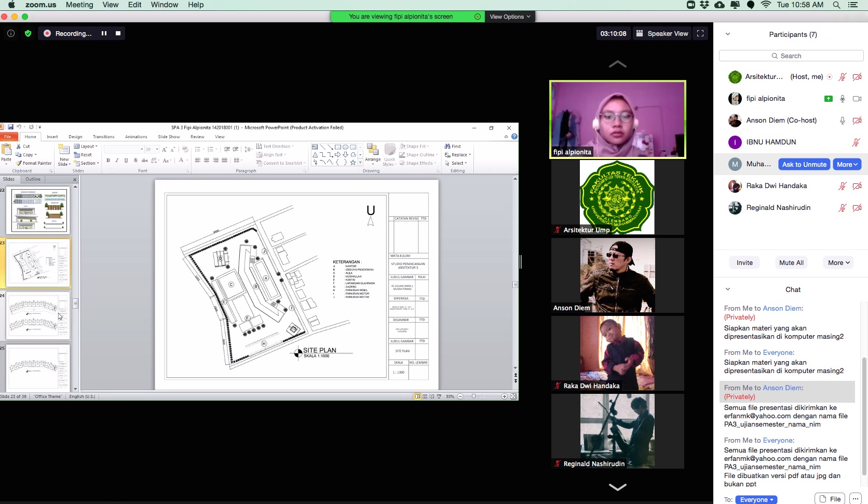Open the Replace dropdown in Editing
Image resolution: width=868 pixels, height=504 pixels.
[458, 155]
